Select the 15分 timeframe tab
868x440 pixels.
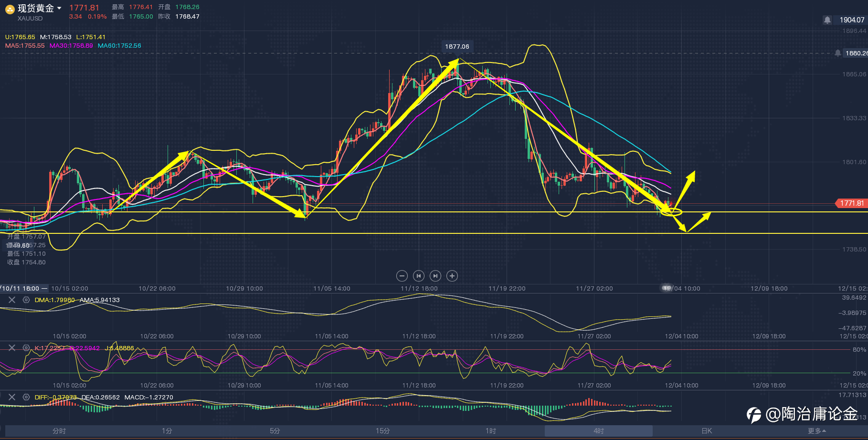click(383, 431)
